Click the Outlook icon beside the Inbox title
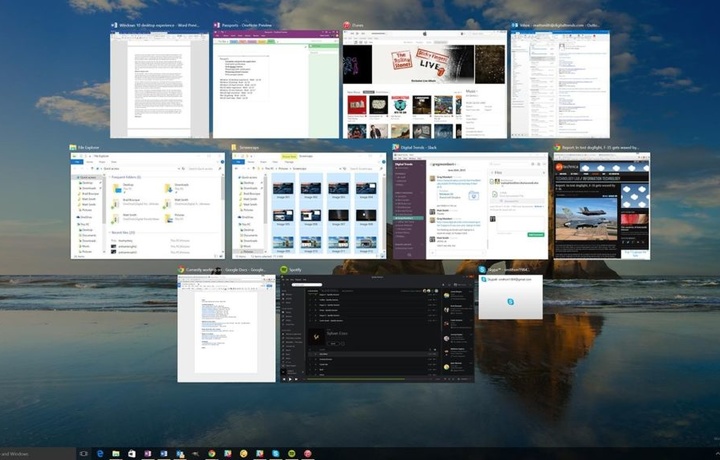Viewport: 720px width, 460px height. (x=515, y=25)
